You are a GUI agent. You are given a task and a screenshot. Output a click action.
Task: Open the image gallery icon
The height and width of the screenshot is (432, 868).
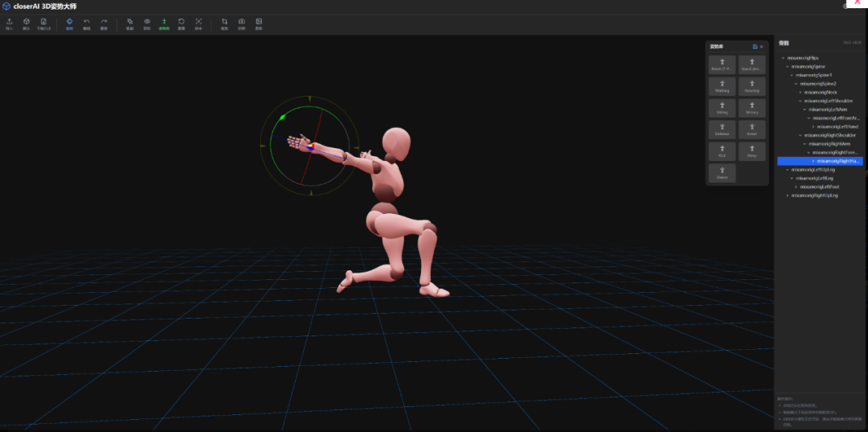click(259, 22)
